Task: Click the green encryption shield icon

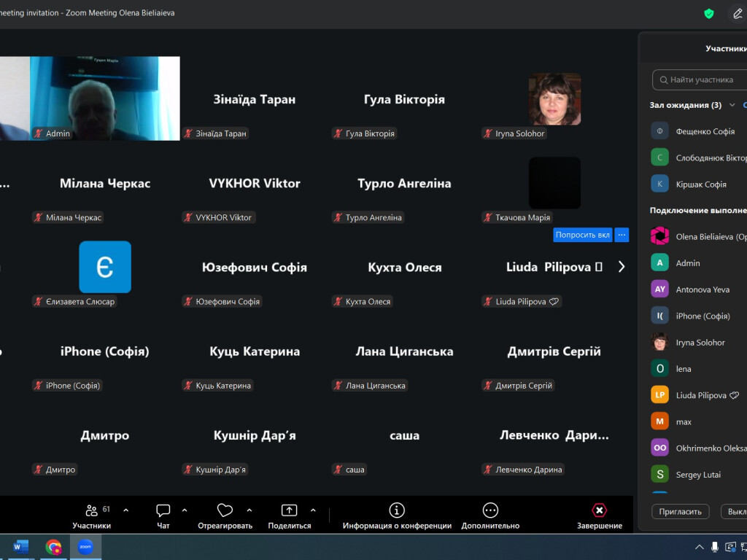Action: point(709,13)
